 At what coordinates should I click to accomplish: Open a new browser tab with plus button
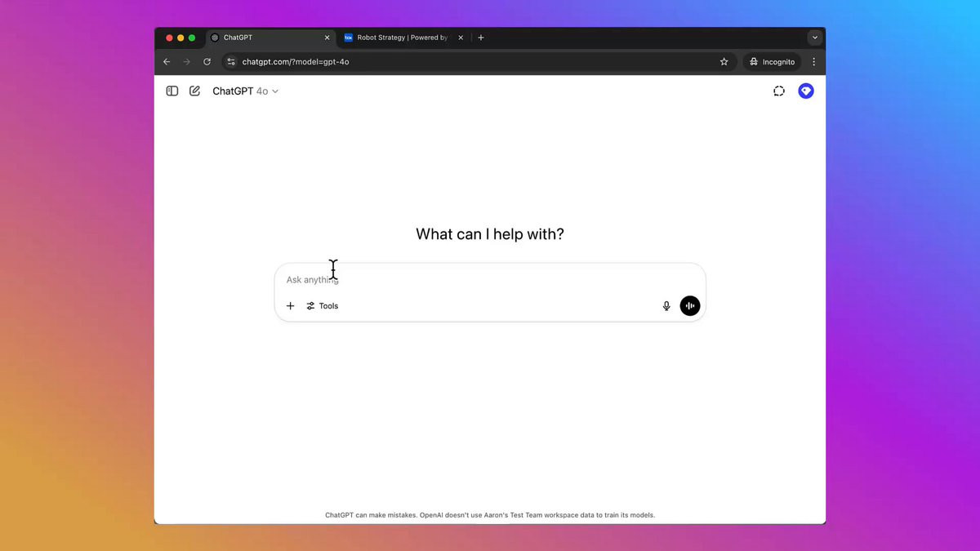481,38
